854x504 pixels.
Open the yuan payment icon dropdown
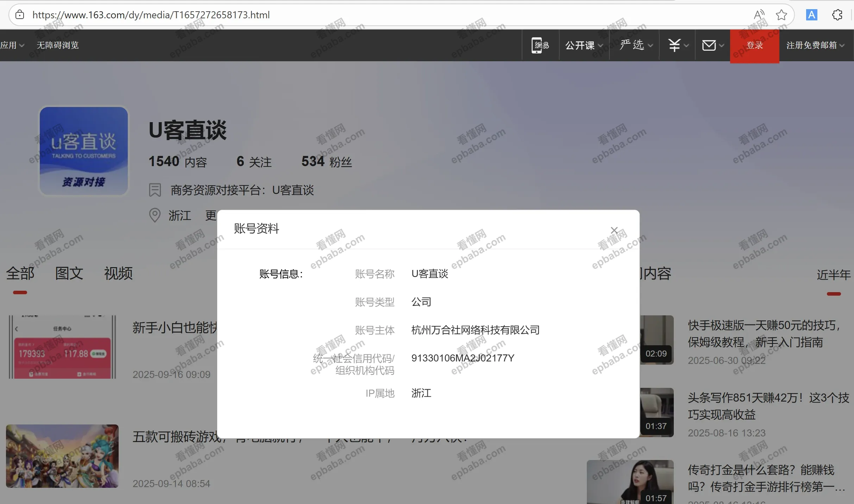tap(678, 45)
